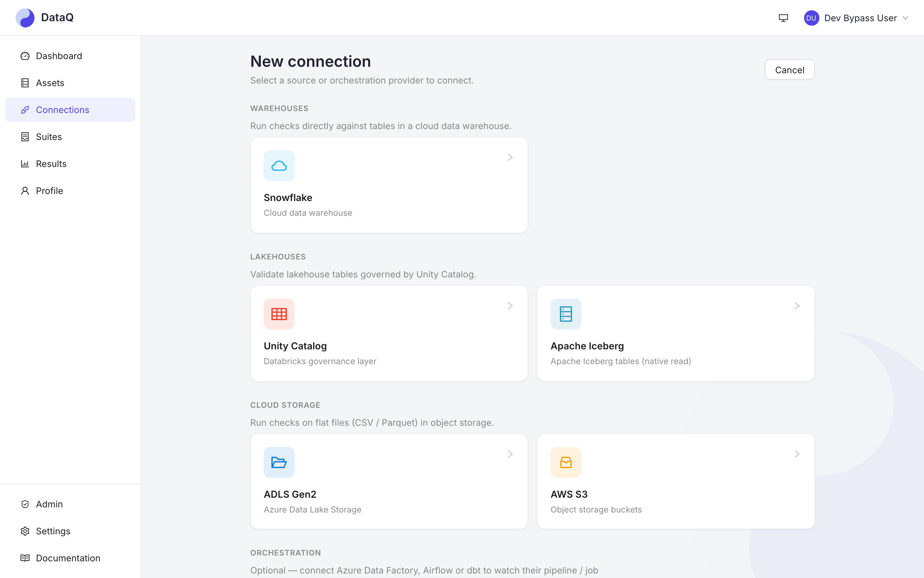Click the Settings gear icon

pos(25,531)
